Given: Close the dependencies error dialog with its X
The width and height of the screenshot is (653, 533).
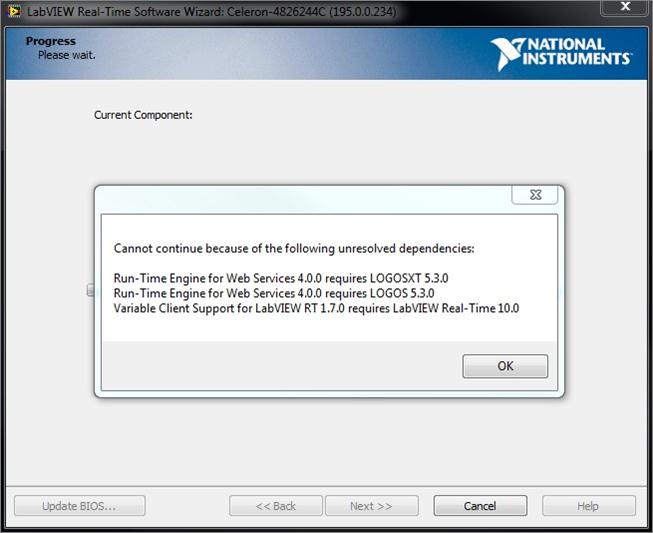Looking at the screenshot, I should pyautogui.click(x=535, y=195).
